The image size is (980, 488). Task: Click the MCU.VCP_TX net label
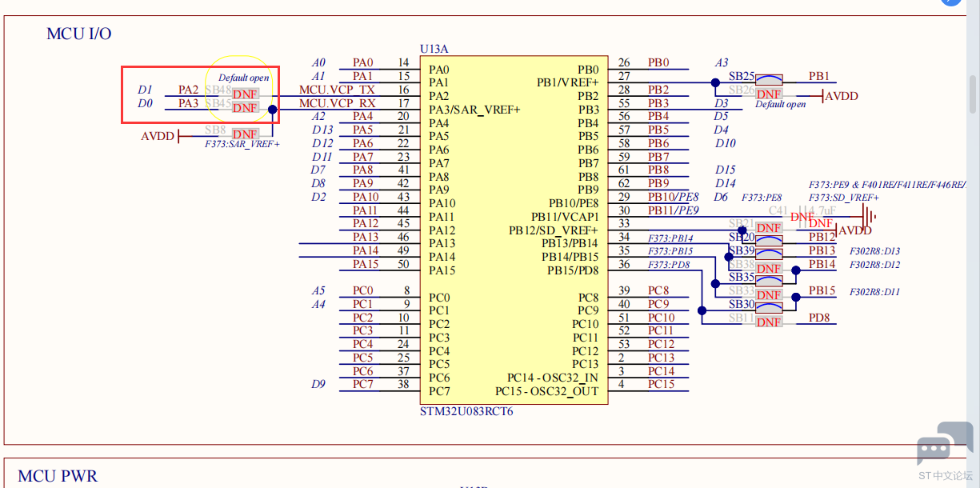pos(337,90)
